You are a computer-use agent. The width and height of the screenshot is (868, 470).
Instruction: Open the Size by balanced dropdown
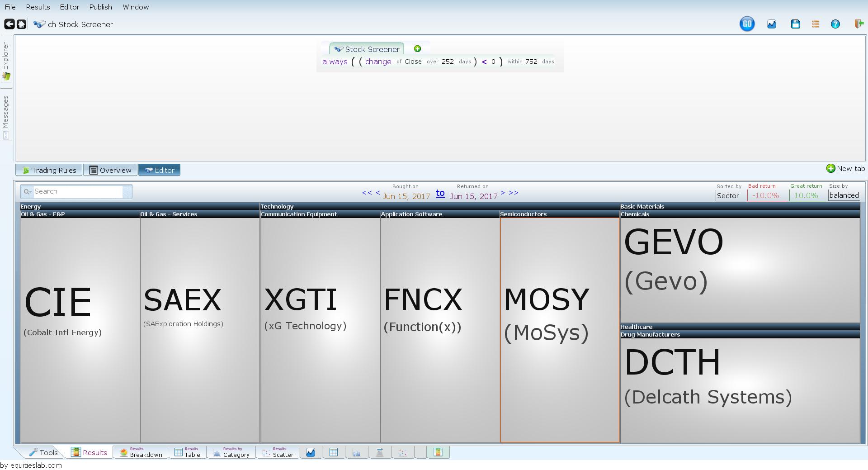(x=844, y=195)
